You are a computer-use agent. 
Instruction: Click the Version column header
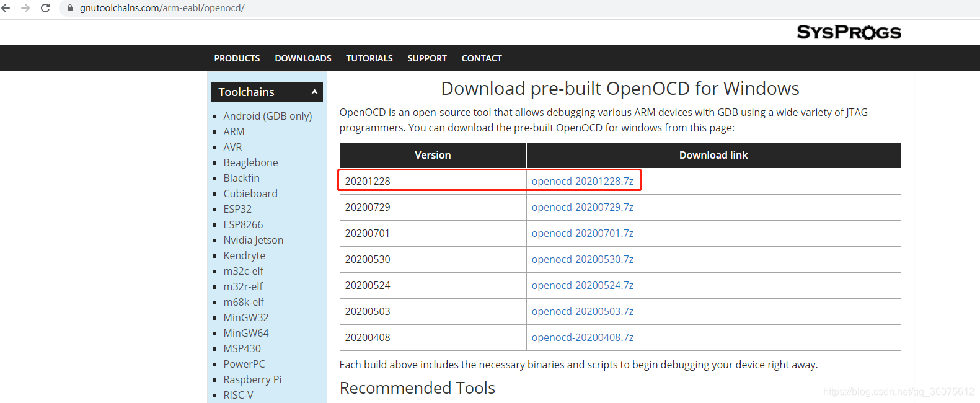coord(433,155)
